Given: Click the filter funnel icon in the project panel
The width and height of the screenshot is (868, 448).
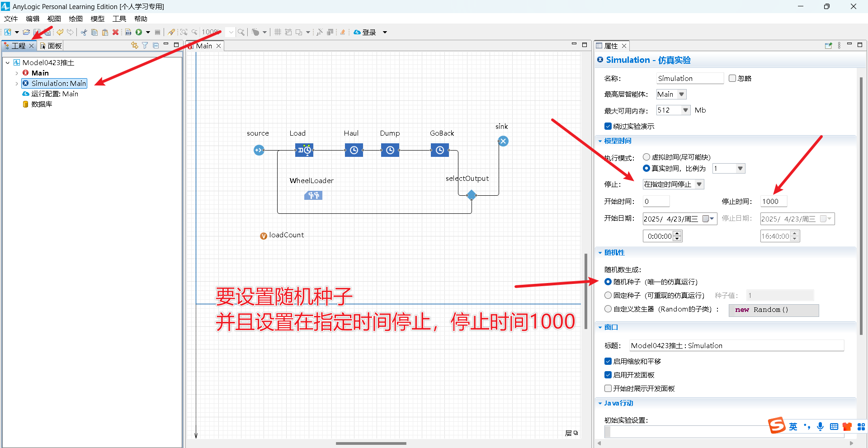Looking at the screenshot, I should (x=145, y=45).
